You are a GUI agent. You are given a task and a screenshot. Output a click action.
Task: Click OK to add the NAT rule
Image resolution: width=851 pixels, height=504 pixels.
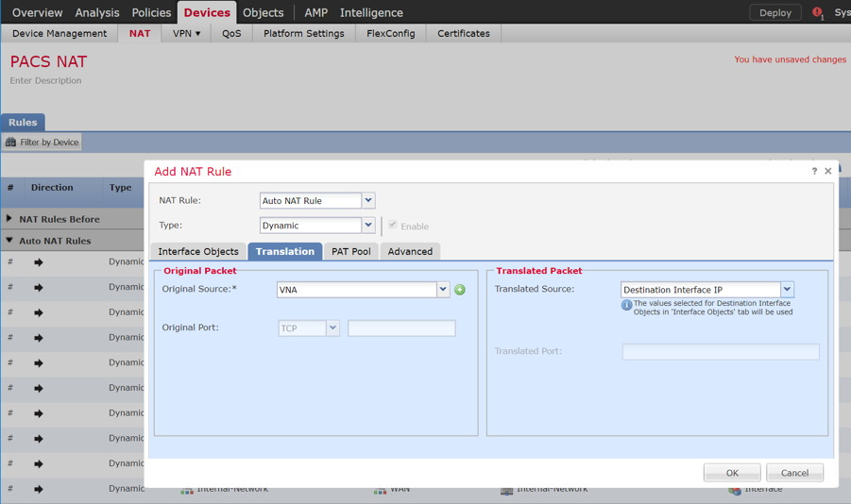[x=732, y=473]
